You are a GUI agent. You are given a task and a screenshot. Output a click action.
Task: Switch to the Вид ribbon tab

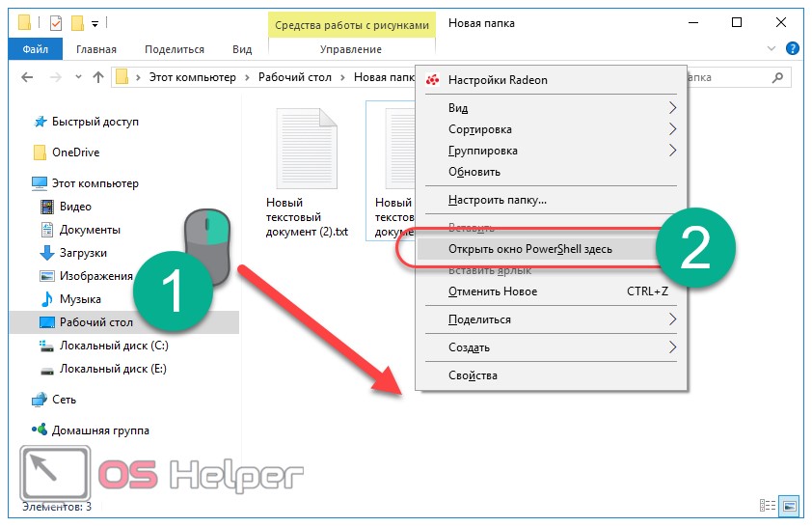[x=242, y=49]
